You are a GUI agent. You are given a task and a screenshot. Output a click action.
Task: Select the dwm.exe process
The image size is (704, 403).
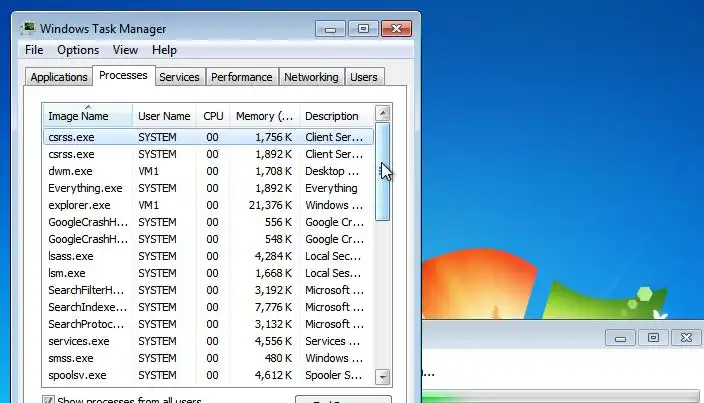pos(208,171)
